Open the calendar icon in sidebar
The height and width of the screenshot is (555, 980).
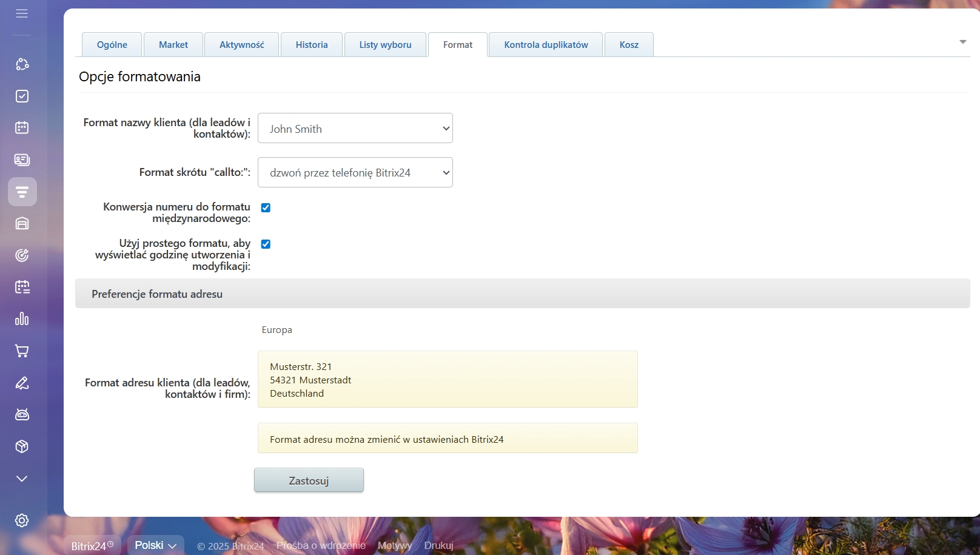point(22,127)
